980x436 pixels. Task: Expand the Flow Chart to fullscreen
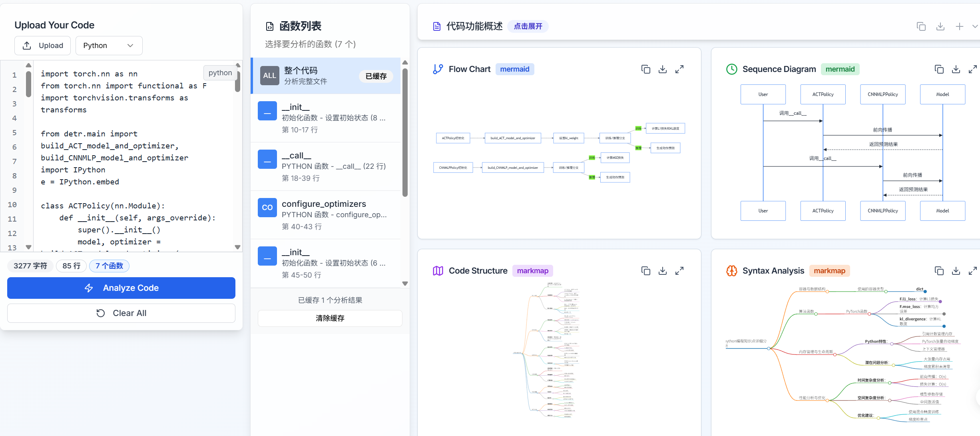[x=679, y=69]
